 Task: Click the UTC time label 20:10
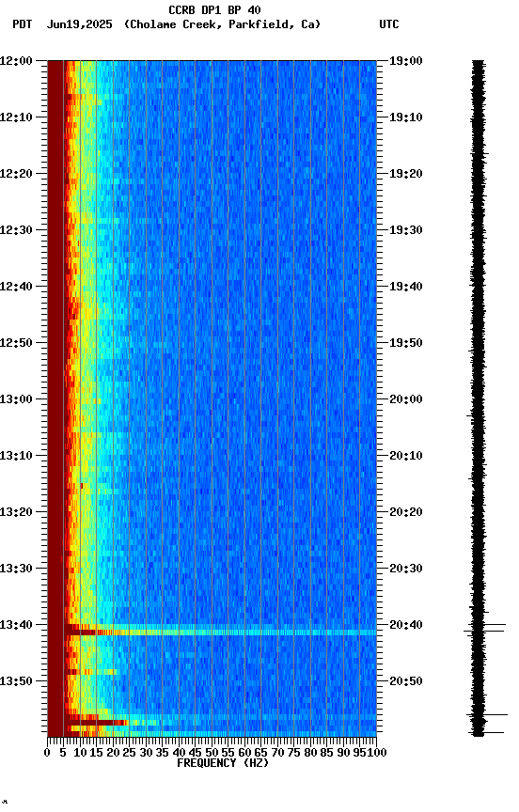pyautogui.click(x=406, y=456)
